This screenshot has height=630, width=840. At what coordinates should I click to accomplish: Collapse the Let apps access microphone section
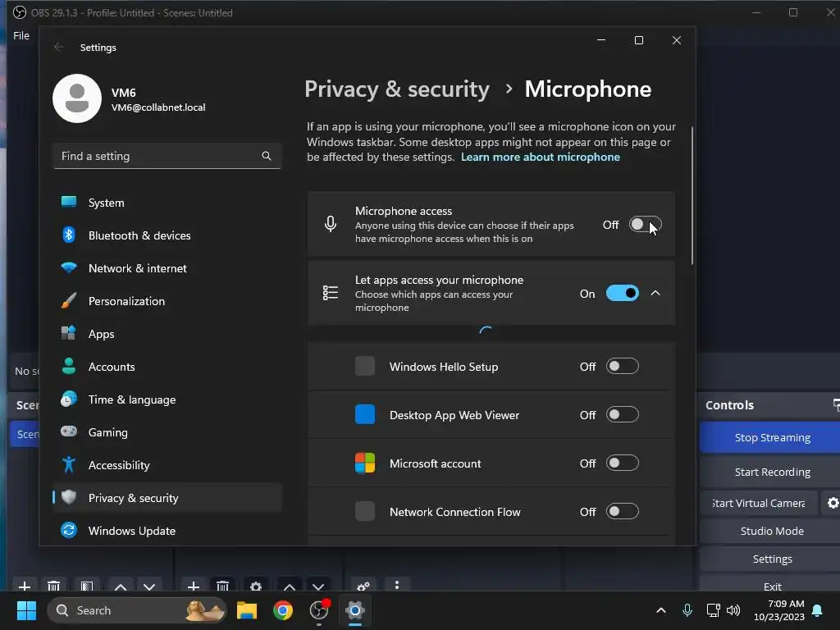tap(655, 293)
